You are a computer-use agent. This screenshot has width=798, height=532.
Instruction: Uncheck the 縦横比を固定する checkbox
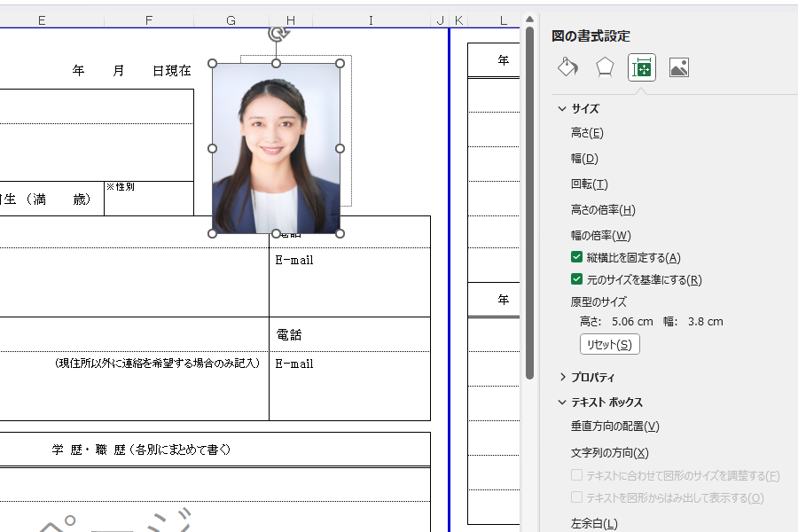[x=577, y=257]
